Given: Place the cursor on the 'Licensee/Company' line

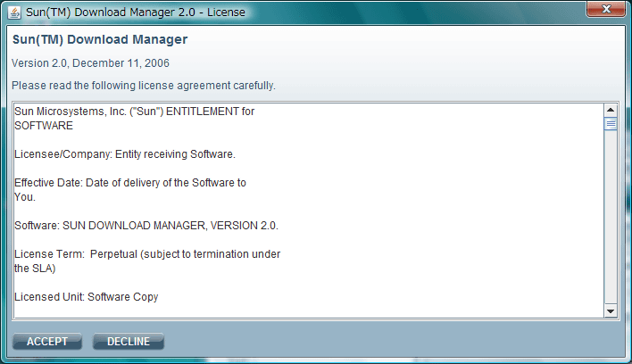Looking at the screenshot, I should pyautogui.click(x=125, y=154).
